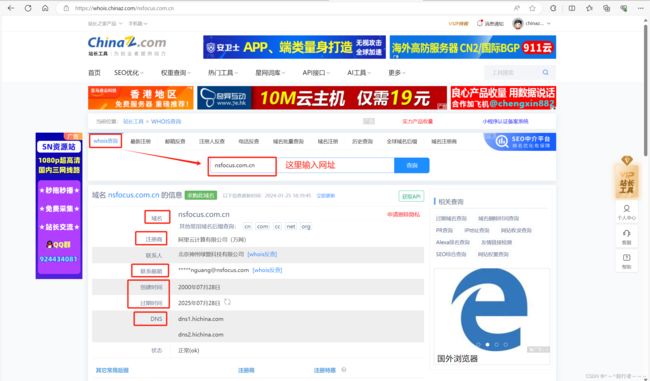This screenshot has height=381, width=650.
Task: Open the favorites list icon
Action: point(589,8)
